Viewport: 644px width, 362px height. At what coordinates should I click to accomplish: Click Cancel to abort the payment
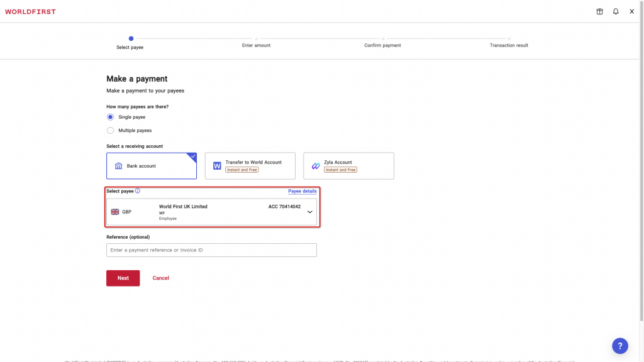point(160,278)
